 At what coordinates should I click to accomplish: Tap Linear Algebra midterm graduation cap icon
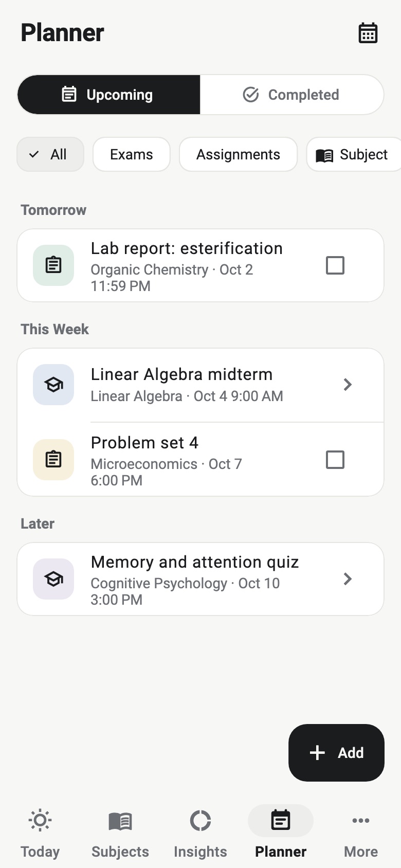(53, 385)
